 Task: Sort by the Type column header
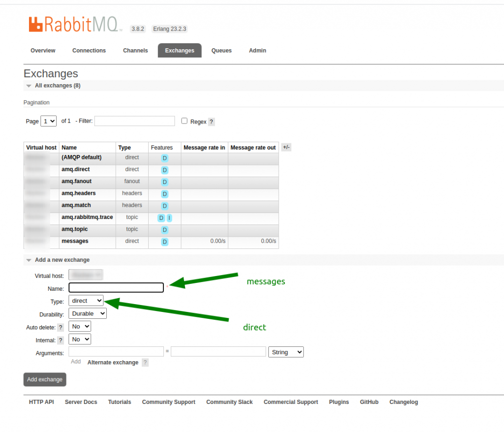(125, 148)
